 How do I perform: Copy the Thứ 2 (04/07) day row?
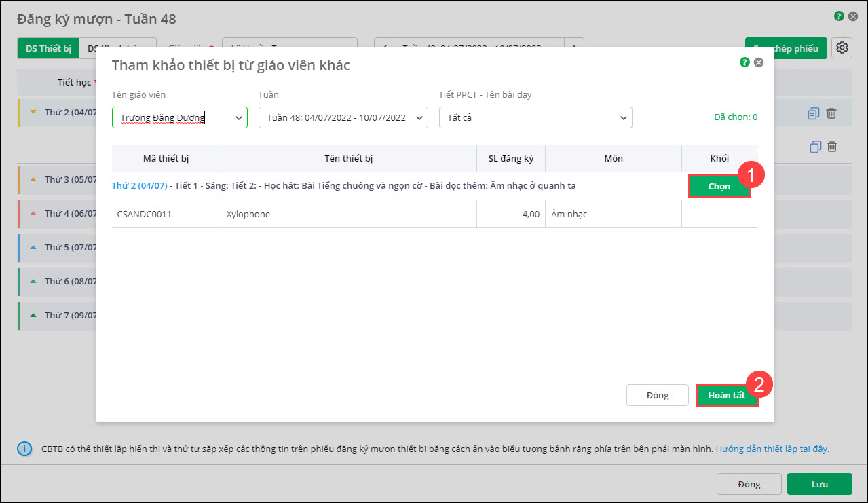click(x=814, y=113)
